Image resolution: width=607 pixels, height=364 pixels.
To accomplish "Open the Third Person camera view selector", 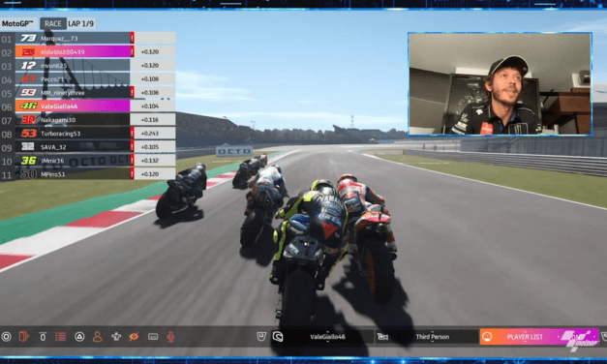I will (433, 337).
